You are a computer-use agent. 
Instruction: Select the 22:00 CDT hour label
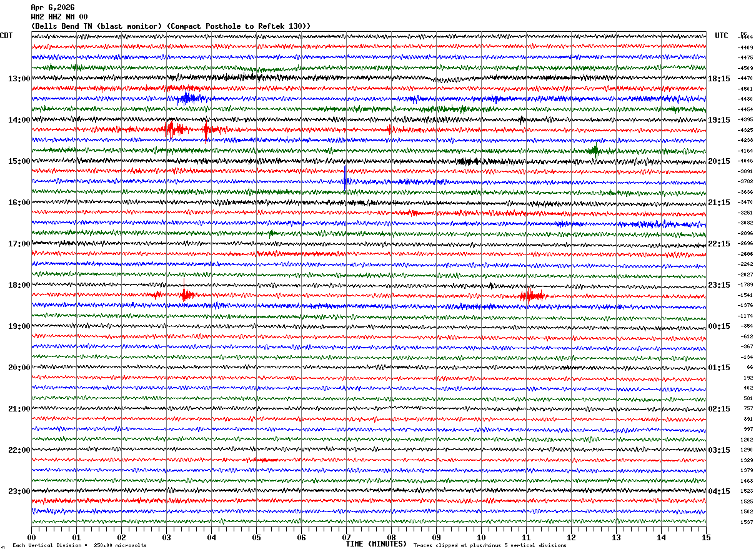[19, 450]
